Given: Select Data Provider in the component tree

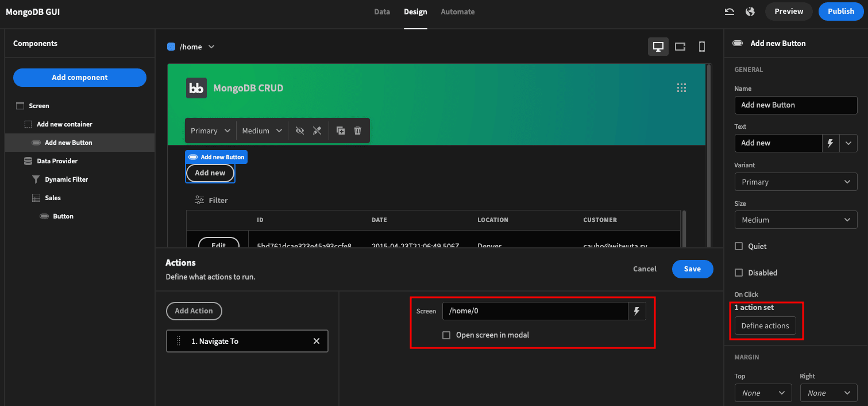Looking at the screenshot, I should pos(79,161).
